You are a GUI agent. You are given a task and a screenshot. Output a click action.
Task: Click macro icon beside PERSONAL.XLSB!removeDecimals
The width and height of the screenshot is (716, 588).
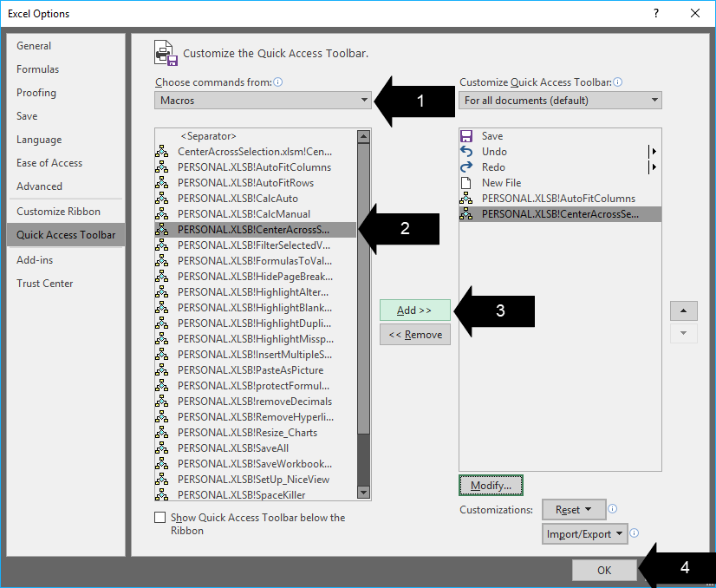161,402
